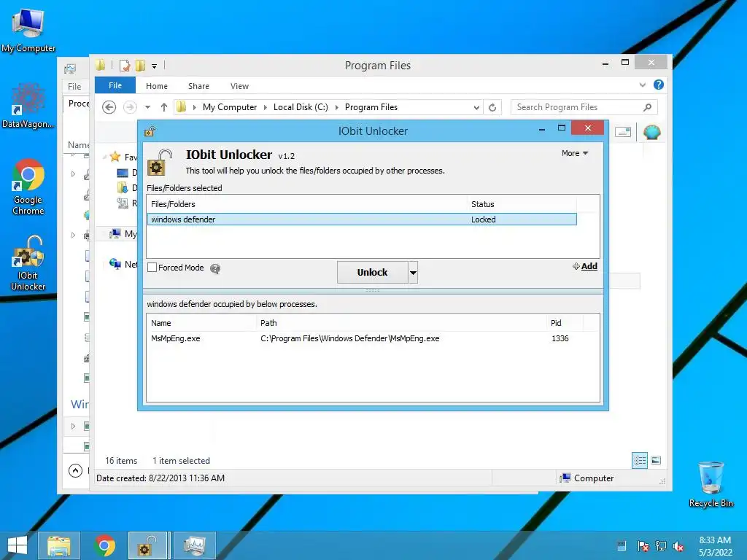Click the IObit Unlocker taskbar button
The image size is (747, 560).
pyautogui.click(x=148, y=545)
